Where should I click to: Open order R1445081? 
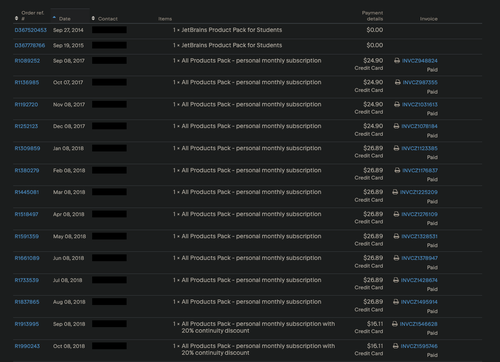coord(27,192)
